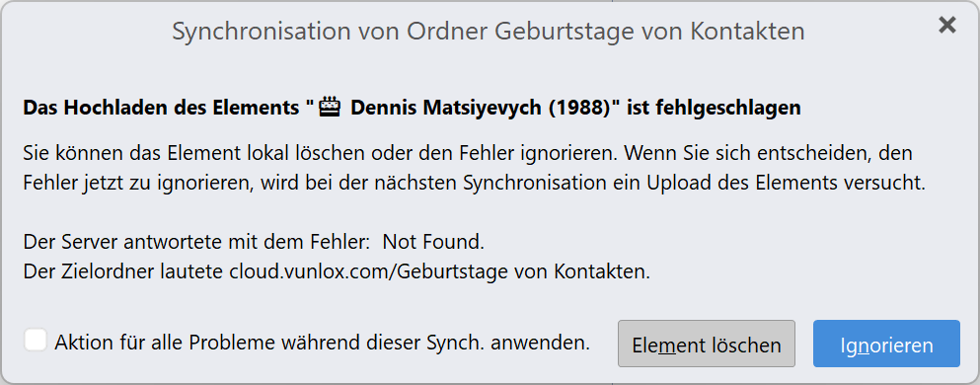Click 'Geburtstage von Kontakten' in the folder path
The width and height of the screenshot is (980, 385).
[x=523, y=271]
